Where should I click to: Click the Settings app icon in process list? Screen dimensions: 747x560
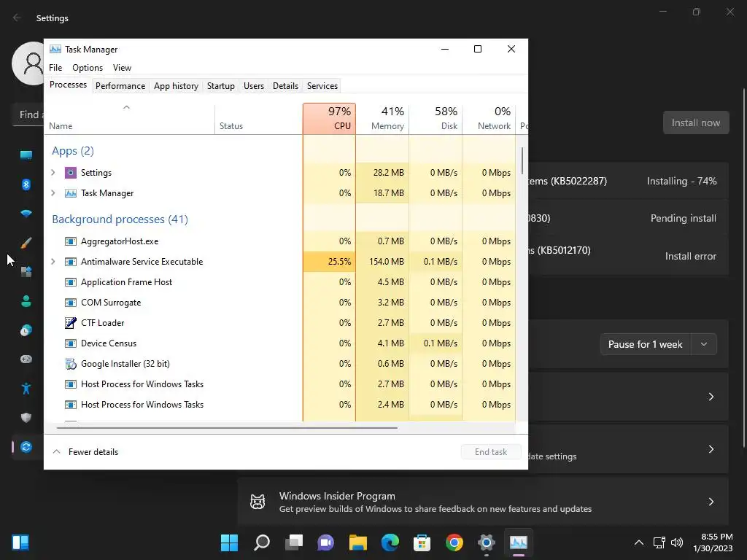coord(71,172)
